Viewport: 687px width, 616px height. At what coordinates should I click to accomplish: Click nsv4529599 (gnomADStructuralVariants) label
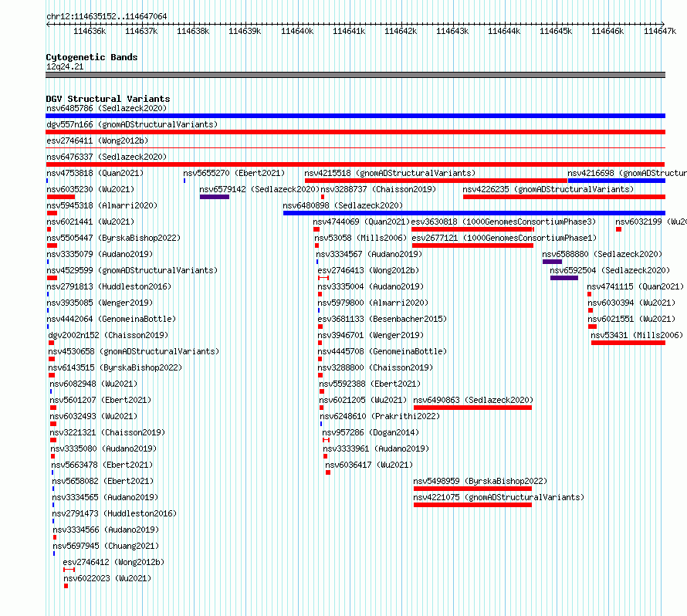point(132,270)
